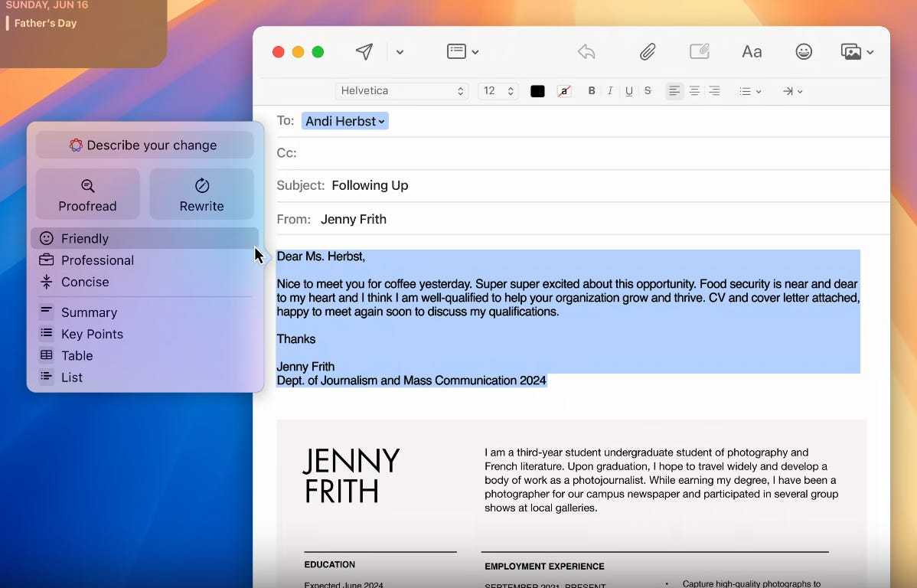Image resolution: width=917 pixels, height=588 pixels.
Task: Toggle strikethrough formatting
Action: tap(648, 90)
